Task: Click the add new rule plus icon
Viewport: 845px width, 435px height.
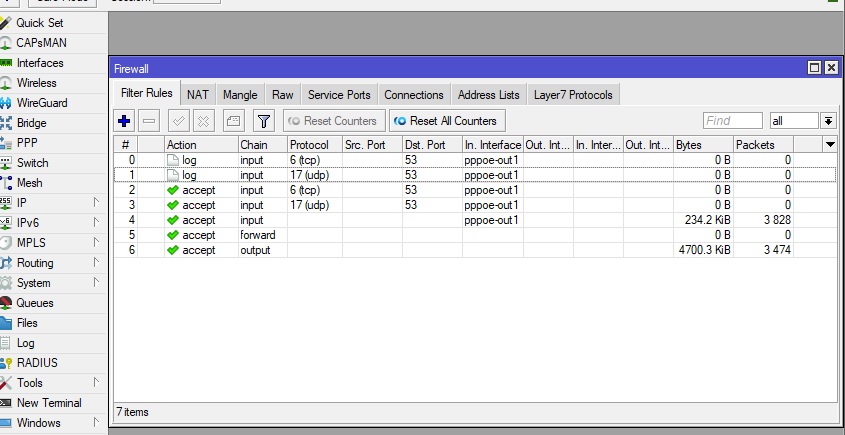Action: pyautogui.click(x=124, y=121)
